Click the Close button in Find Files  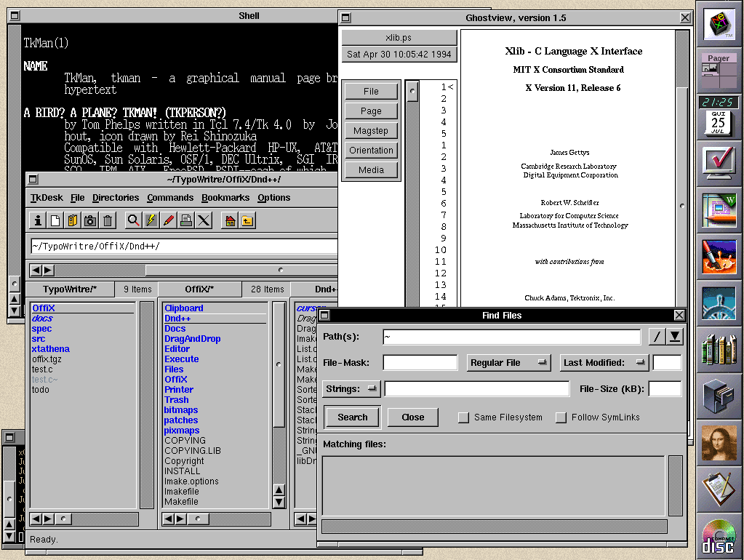pyautogui.click(x=413, y=417)
